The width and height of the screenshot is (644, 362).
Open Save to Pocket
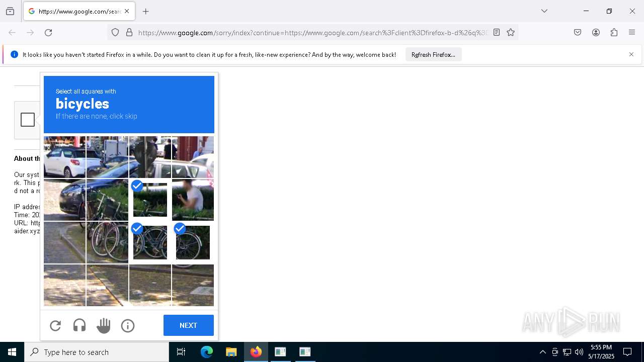point(578,32)
